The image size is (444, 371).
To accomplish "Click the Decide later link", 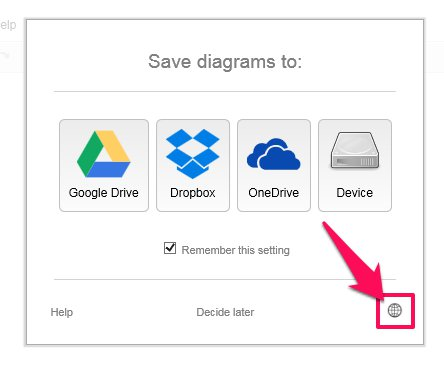I will (x=225, y=312).
